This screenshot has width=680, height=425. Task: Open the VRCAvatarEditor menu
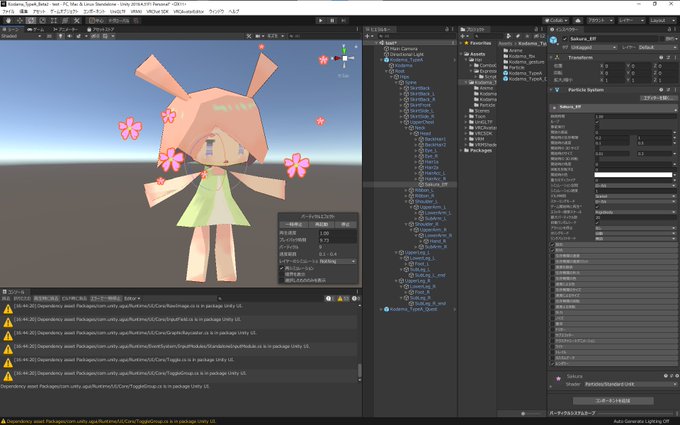[x=189, y=11]
